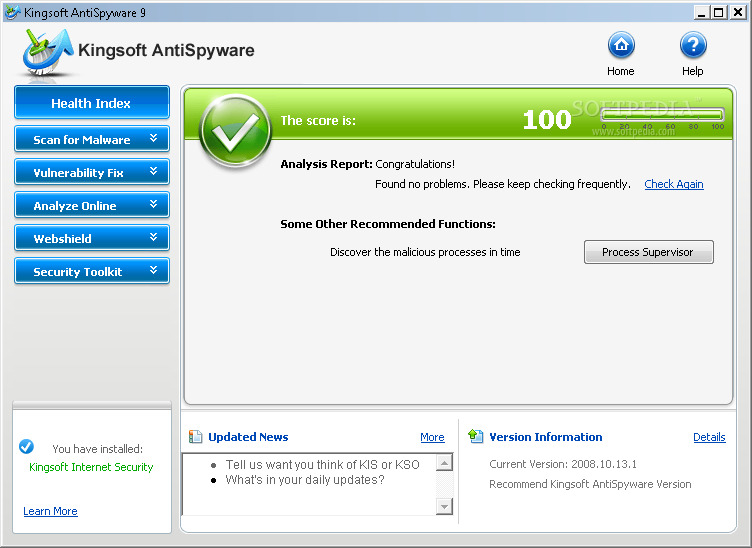Open the Health Index tab
752x548 pixels.
pos(92,103)
